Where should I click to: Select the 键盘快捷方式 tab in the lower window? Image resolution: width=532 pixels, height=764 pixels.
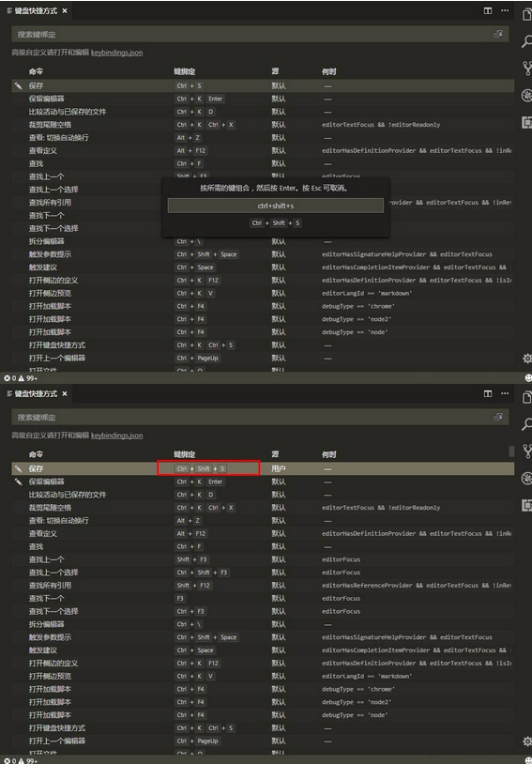click(37, 393)
